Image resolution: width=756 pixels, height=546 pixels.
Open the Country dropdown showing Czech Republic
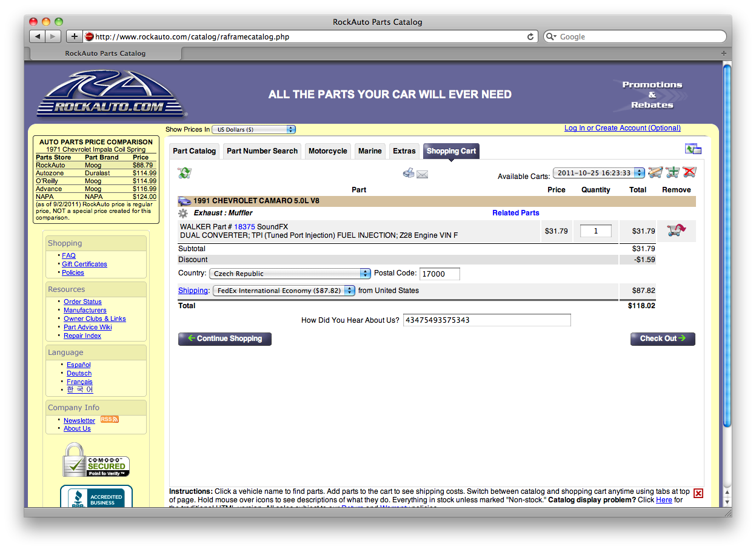tap(290, 274)
